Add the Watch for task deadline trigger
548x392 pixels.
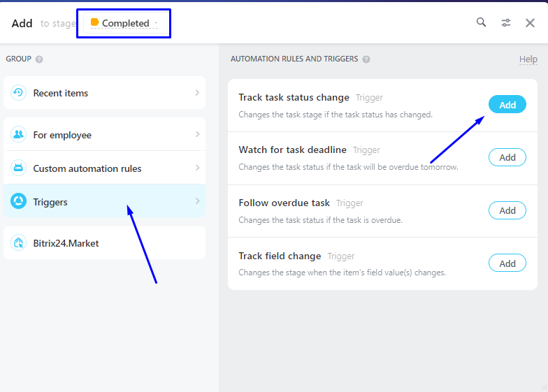click(x=507, y=157)
